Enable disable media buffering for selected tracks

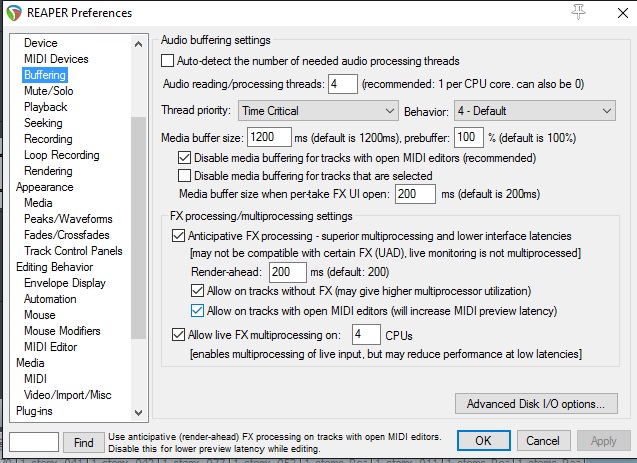[x=185, y=176]
